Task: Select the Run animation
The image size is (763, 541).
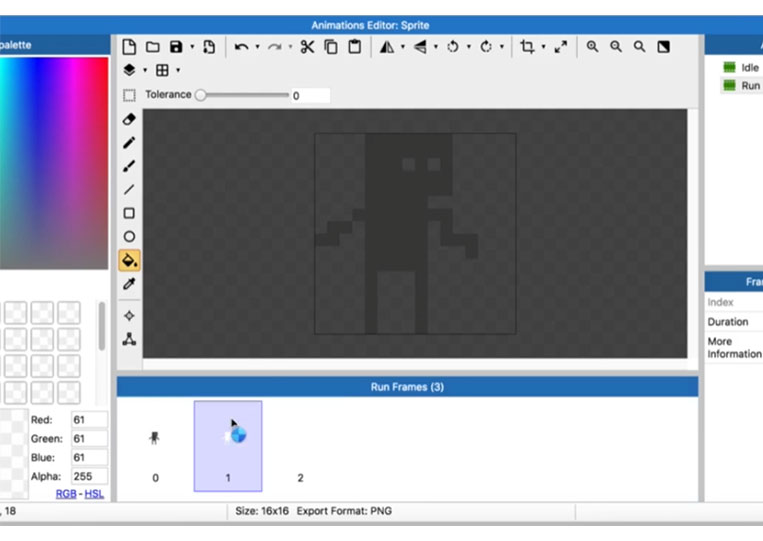Action: (x=742, y=86)
